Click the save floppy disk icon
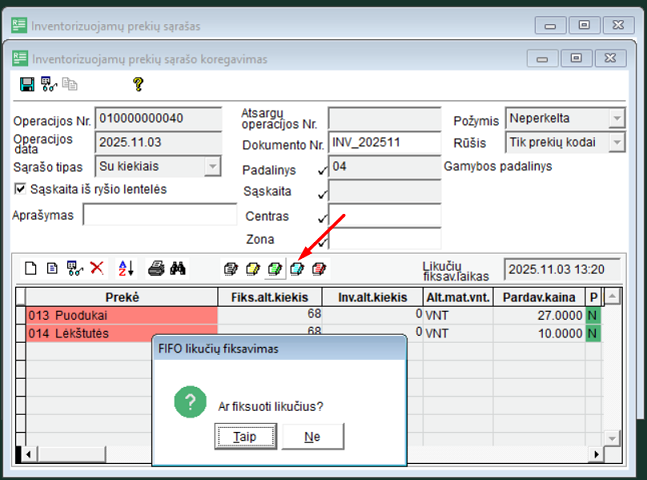Viewport: 647px width, 480px height. (27, 85)
